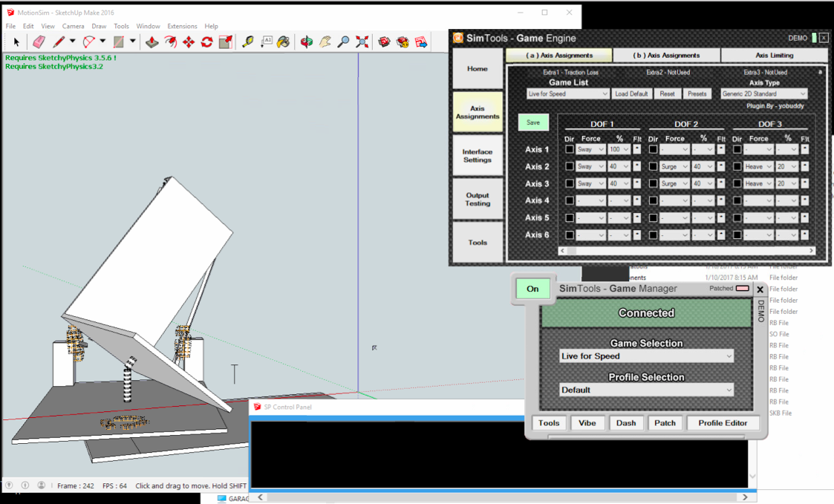Image resolution: width=834 pixels, height=504 pixels.
Task: Open Axis 1 DOF 1 Sway force dropdown
Action: (591, 149)
